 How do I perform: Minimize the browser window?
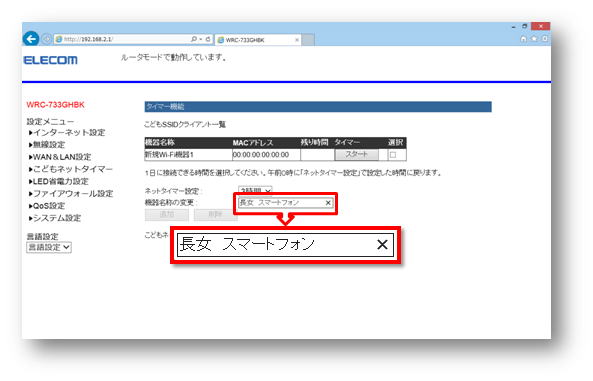pos(513,27)
